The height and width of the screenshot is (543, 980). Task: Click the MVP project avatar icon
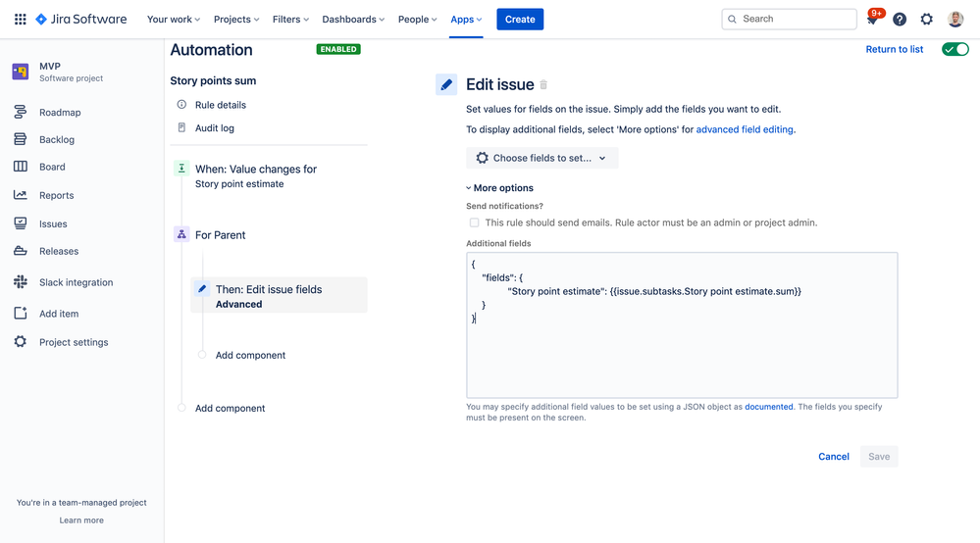[20, 72]
